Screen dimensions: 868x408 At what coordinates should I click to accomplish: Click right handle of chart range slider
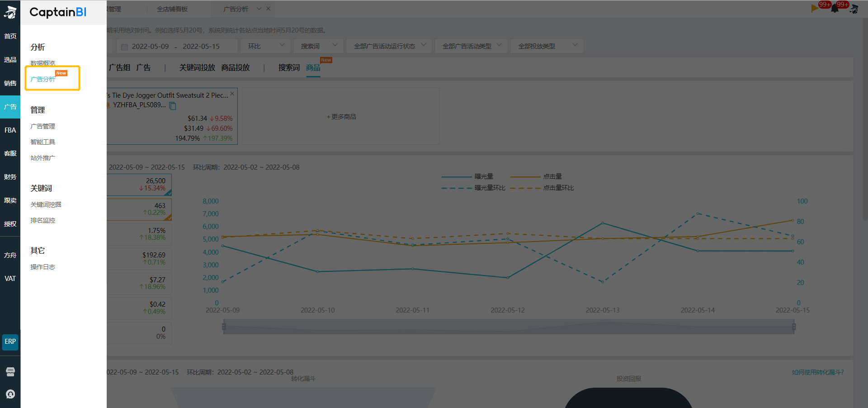click(794, 327)
